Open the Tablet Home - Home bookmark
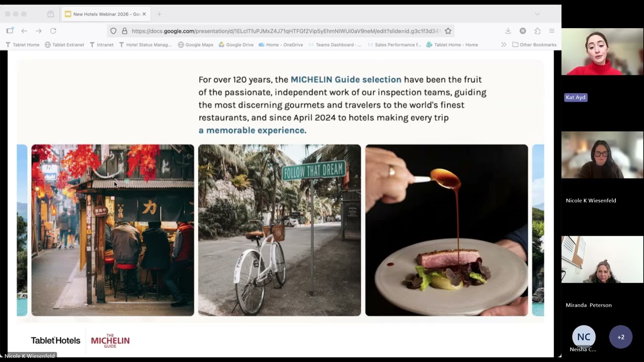Viewport: 644px width, 362px height. (x=452, y=45)
